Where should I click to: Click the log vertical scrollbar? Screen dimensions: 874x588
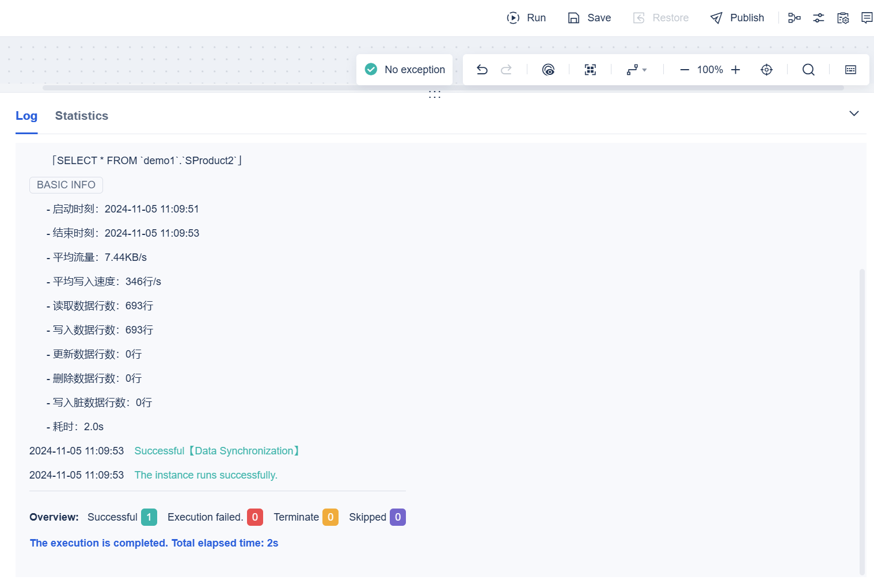tap(862, 422)
